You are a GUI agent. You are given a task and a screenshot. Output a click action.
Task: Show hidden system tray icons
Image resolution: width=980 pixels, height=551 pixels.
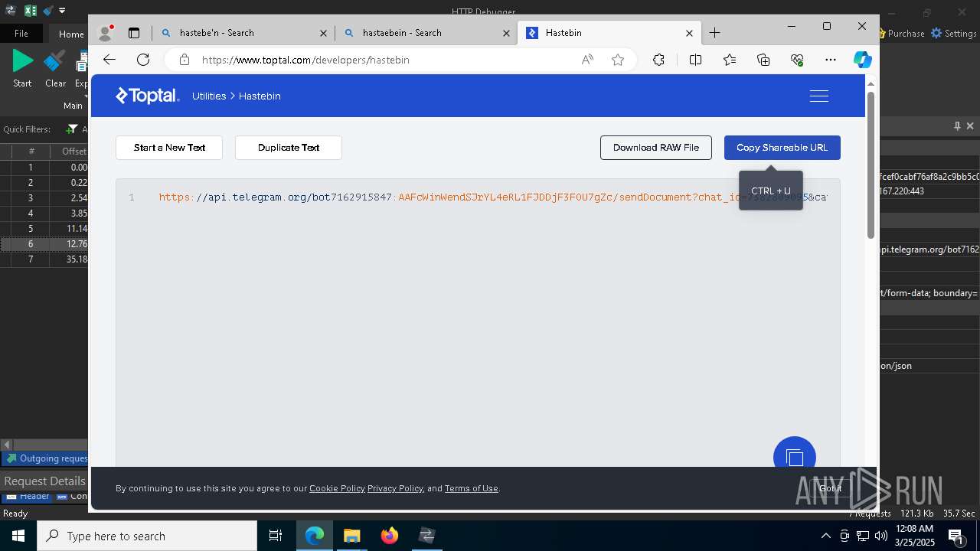825,536
